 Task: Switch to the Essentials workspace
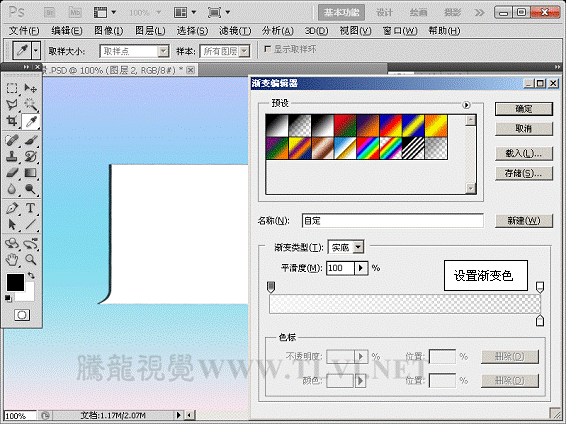(x=341, y=13)
